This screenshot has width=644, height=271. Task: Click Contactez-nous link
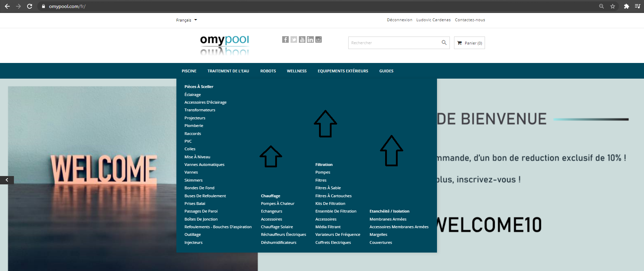(x=470, y=20)
